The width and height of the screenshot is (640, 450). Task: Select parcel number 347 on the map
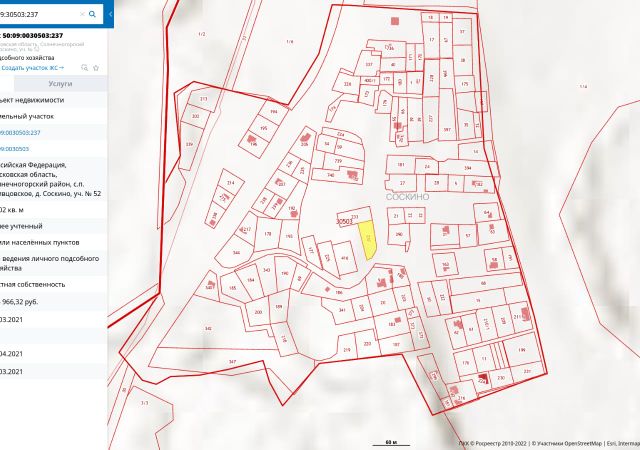pos(231,361)
